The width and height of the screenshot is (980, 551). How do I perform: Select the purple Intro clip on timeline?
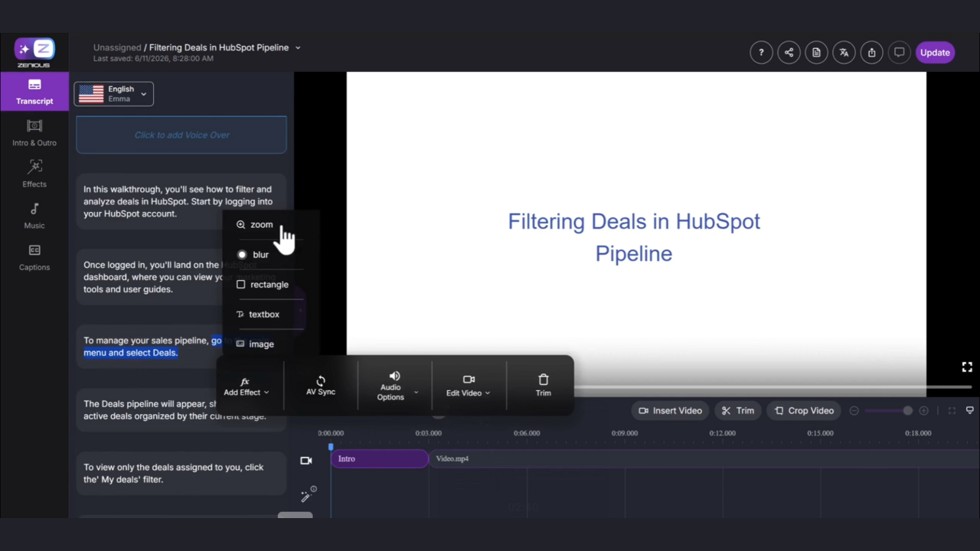coord(380,458)
